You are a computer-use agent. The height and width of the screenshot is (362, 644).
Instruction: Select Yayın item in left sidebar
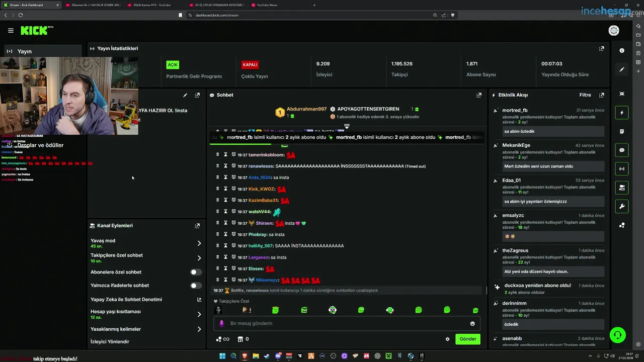point(43,51)
